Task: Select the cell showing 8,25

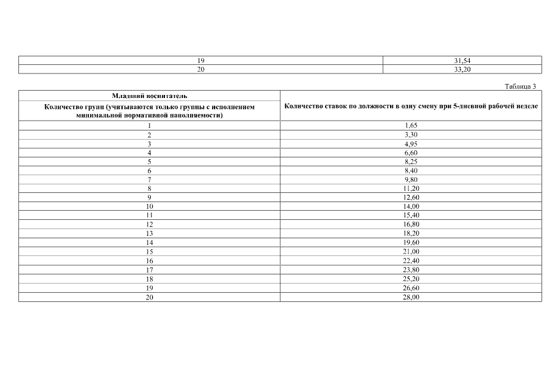Action: coord(411,161)
